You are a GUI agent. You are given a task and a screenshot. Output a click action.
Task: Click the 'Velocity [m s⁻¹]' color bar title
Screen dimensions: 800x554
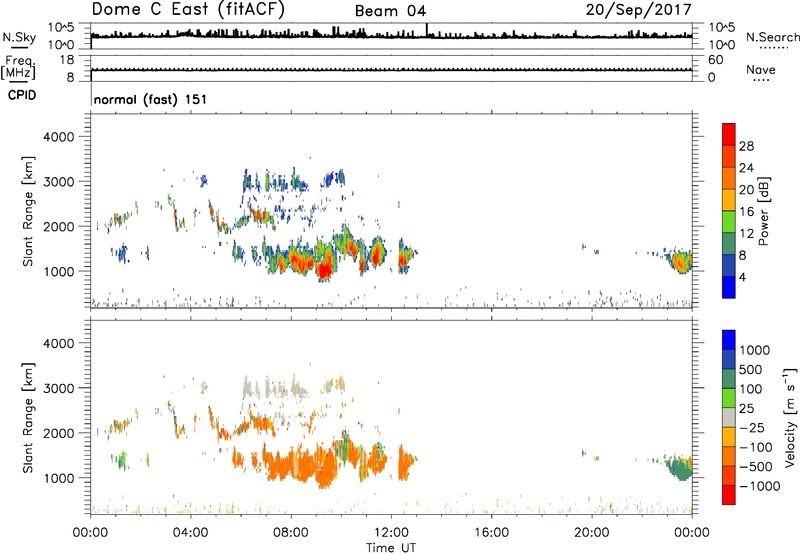coord(790,417)
